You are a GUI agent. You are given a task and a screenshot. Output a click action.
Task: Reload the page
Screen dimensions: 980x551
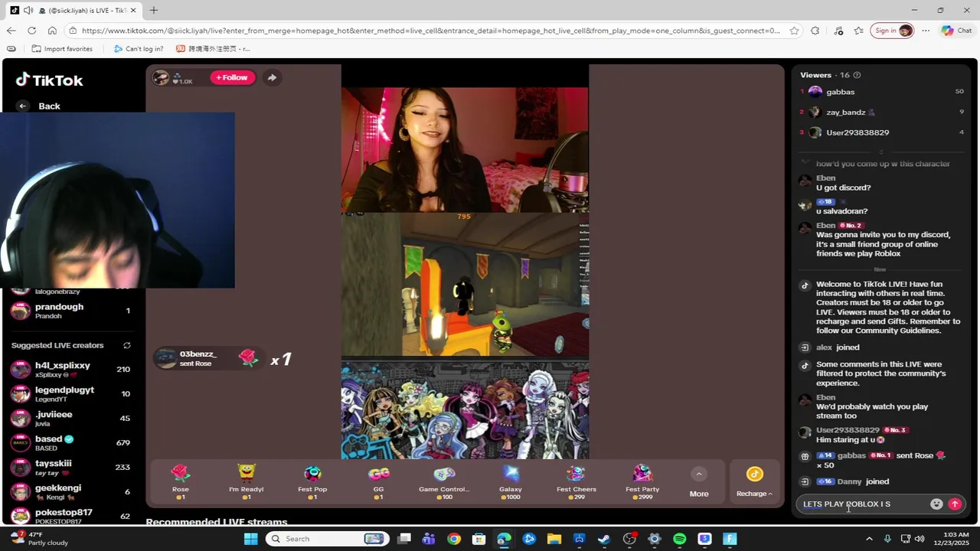tap(31, 31)
